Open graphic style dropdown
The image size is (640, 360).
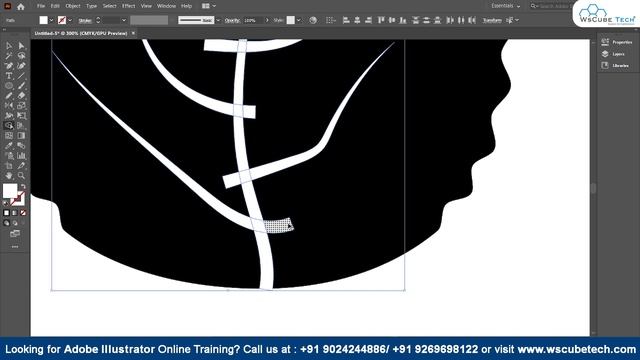299,20
